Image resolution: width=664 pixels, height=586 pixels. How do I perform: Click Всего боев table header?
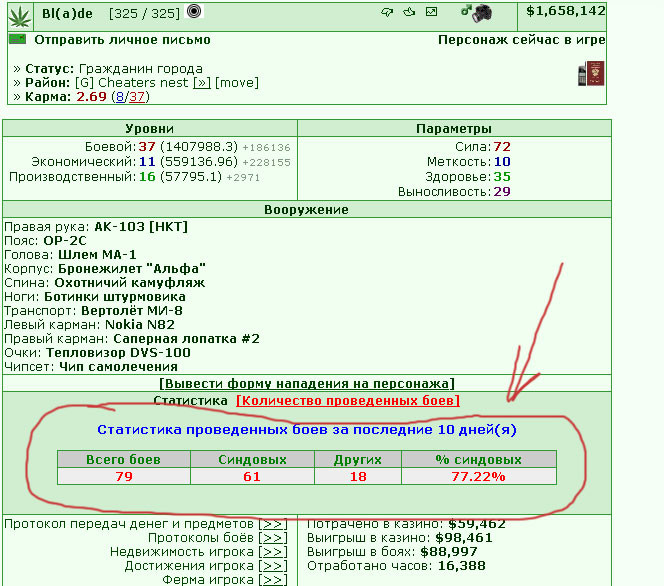pyautogui.click(x=123, y=459)
